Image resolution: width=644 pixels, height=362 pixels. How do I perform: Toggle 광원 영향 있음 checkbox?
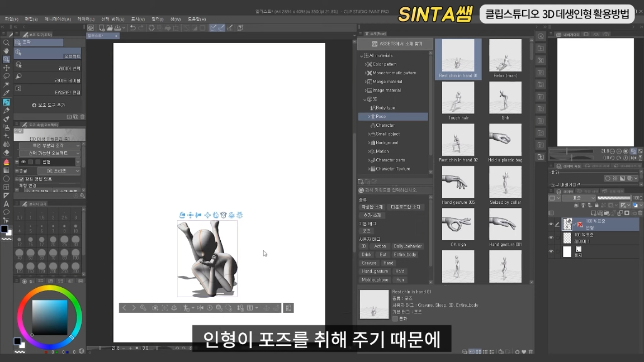tap(22, 179)
